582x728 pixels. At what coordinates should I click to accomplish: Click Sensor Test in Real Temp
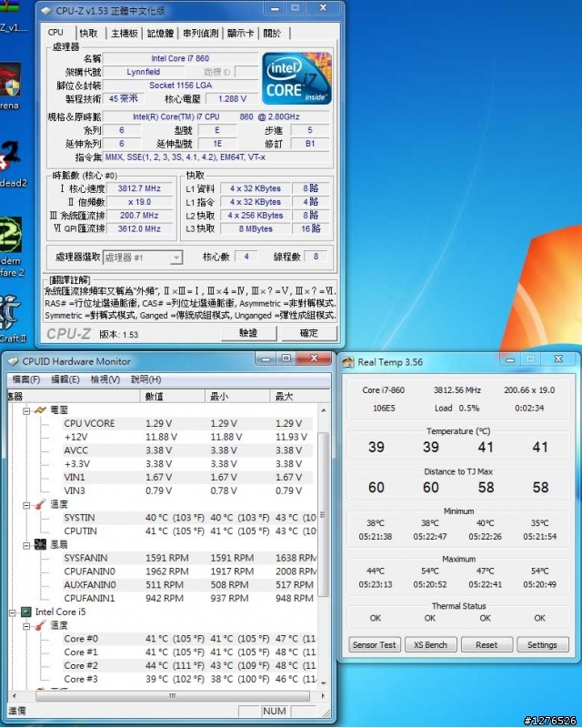374,644
